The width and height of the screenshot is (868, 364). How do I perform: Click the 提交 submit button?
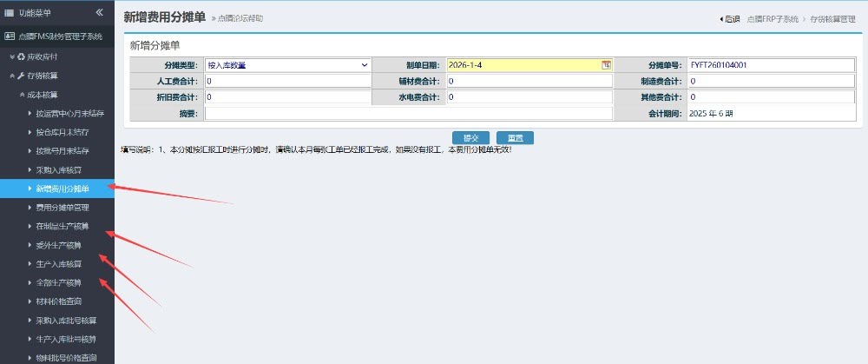[471, 138]
